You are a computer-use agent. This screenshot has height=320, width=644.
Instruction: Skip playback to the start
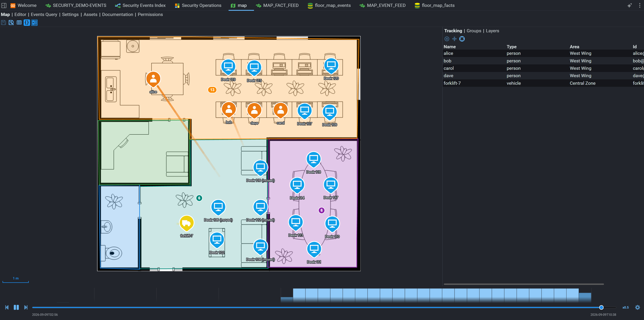point(7,307)
